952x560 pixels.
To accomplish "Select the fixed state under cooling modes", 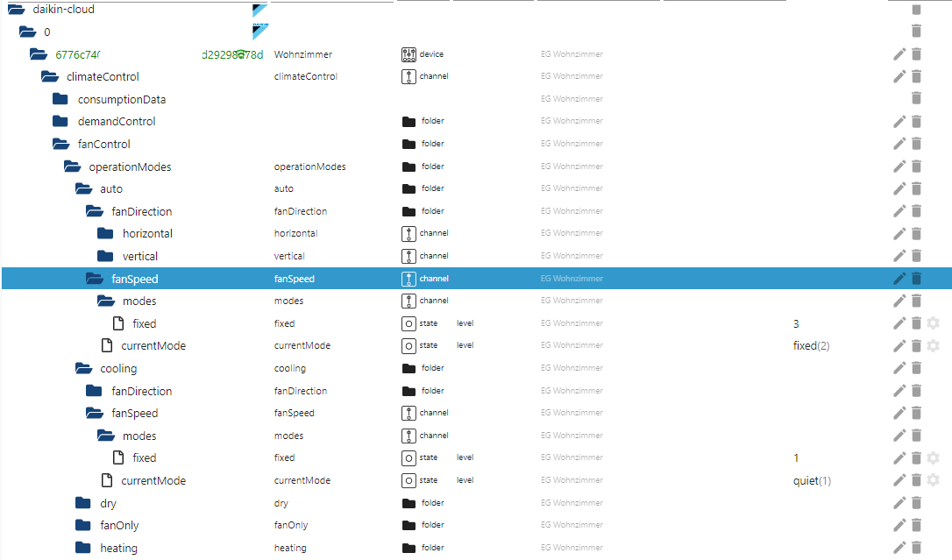I will [145, 458].
